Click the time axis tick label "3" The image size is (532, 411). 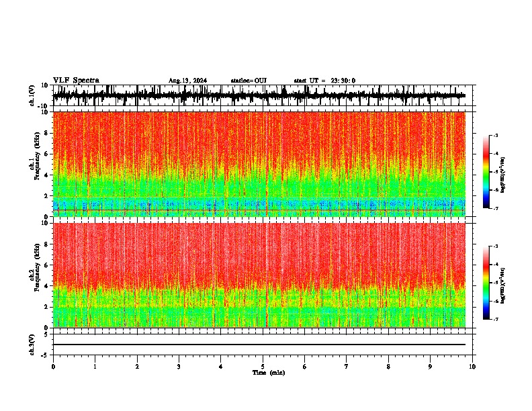(x=179, y=367)
